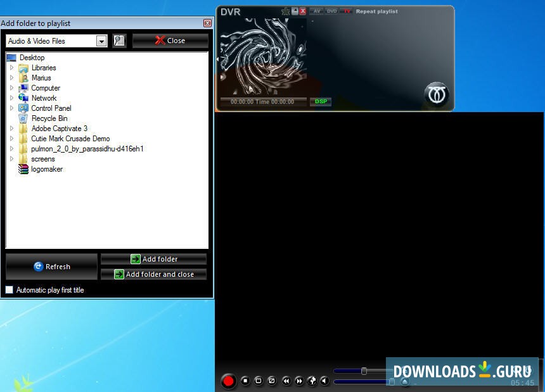Expand the Network node
This screenshot has height=392, width=545.
tap(11, 98)
